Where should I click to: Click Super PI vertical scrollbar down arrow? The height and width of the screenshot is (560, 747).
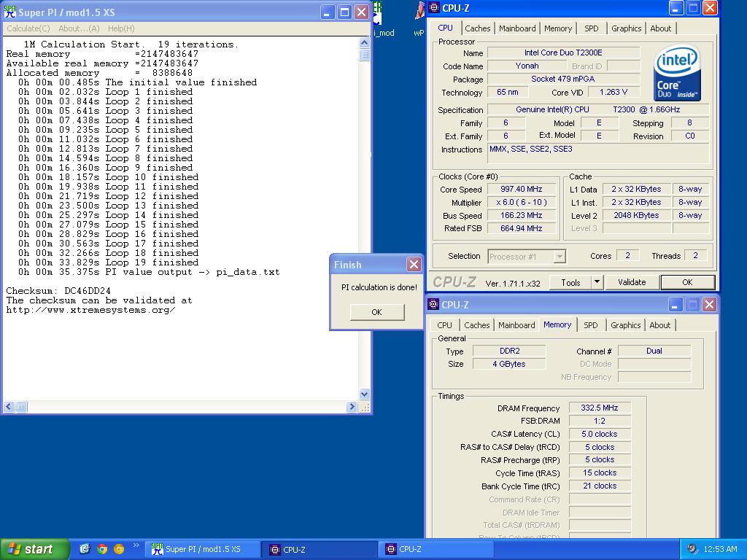[365, 394]
